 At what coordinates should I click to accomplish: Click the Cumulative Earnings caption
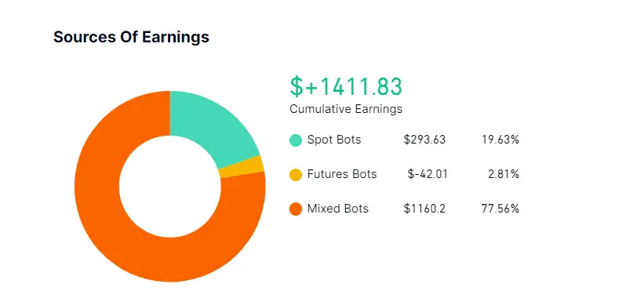coord(346,109)
